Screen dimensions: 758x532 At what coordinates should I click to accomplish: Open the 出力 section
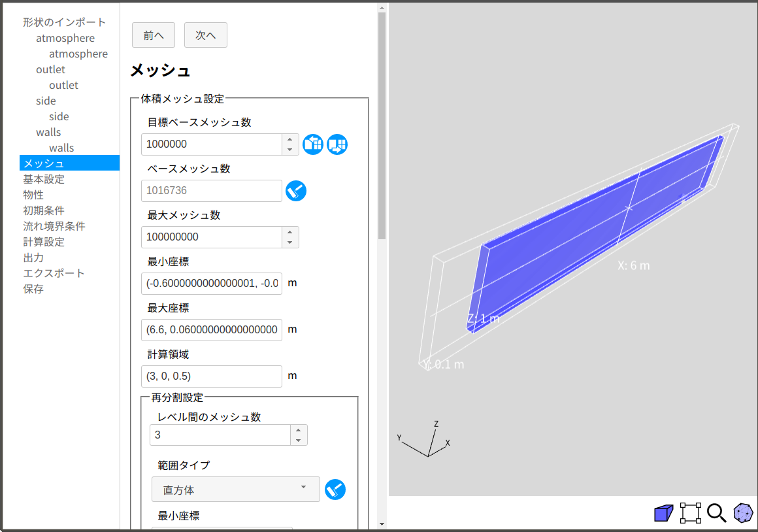[x=33, y=258]
